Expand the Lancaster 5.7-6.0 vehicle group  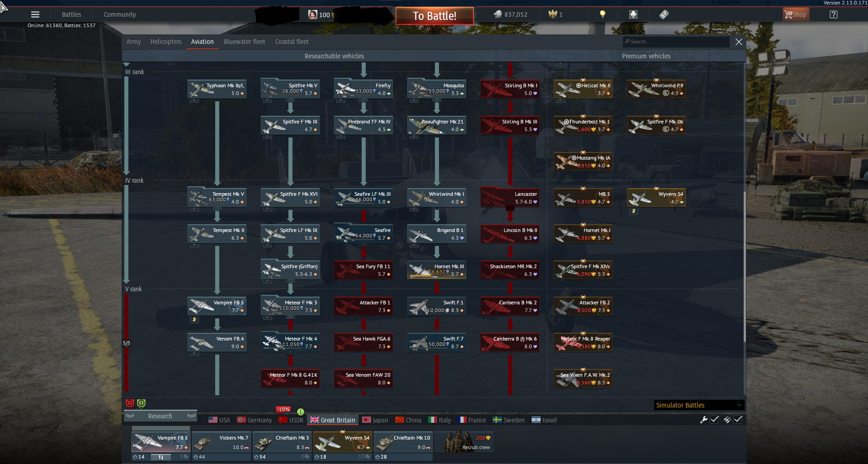(x=510, y=208)
